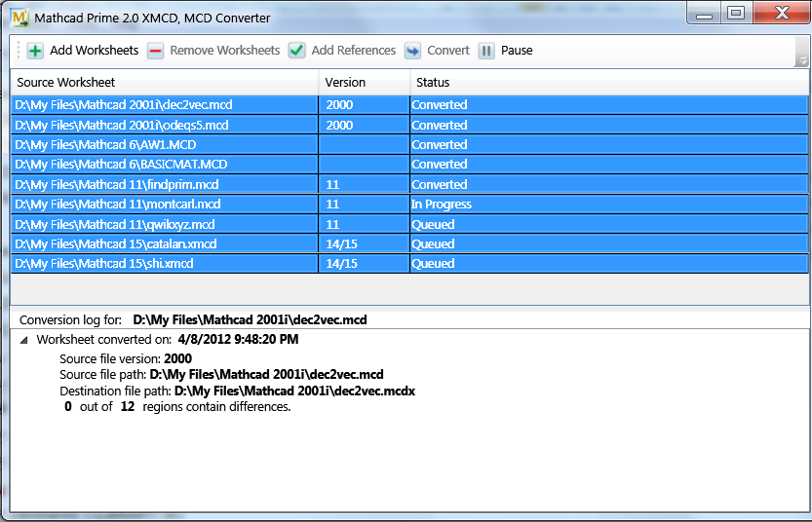This screenshot has height=522, width=812.
Task: Open the toolbar overflow arrow at right
Action: (801, 59)
